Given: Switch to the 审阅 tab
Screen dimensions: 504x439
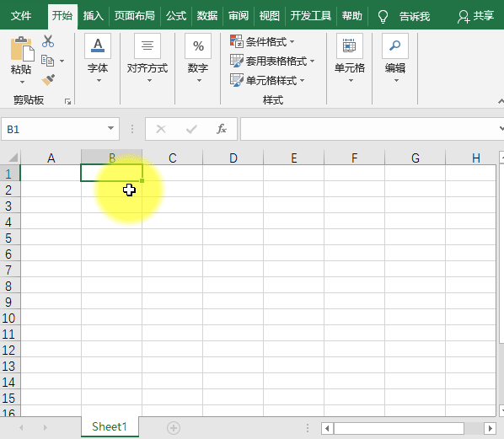Looking at the screenshot, I should [x=239, y=16].
